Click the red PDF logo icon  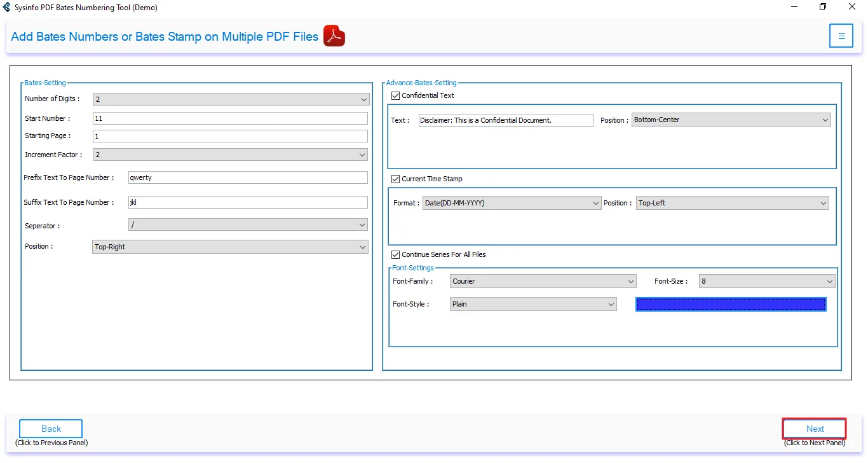334,36
